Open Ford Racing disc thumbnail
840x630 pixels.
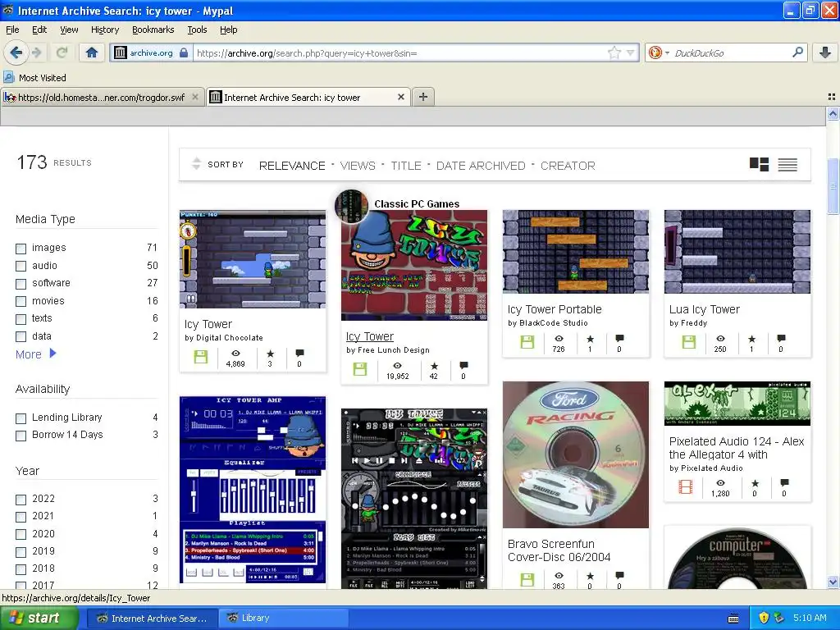click(x=575, y=454)
